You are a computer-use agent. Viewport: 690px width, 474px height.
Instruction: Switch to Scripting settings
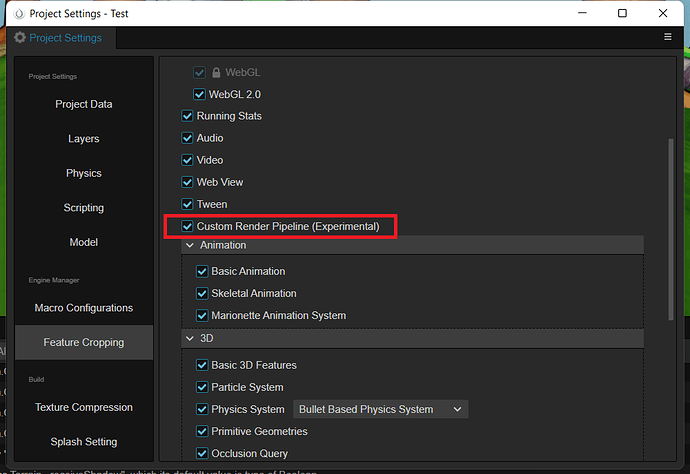(84, 208)
